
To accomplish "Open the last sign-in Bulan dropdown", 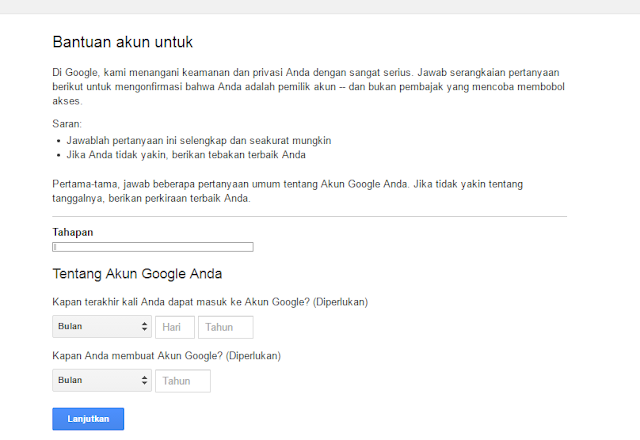I will [x=102, y=327].
